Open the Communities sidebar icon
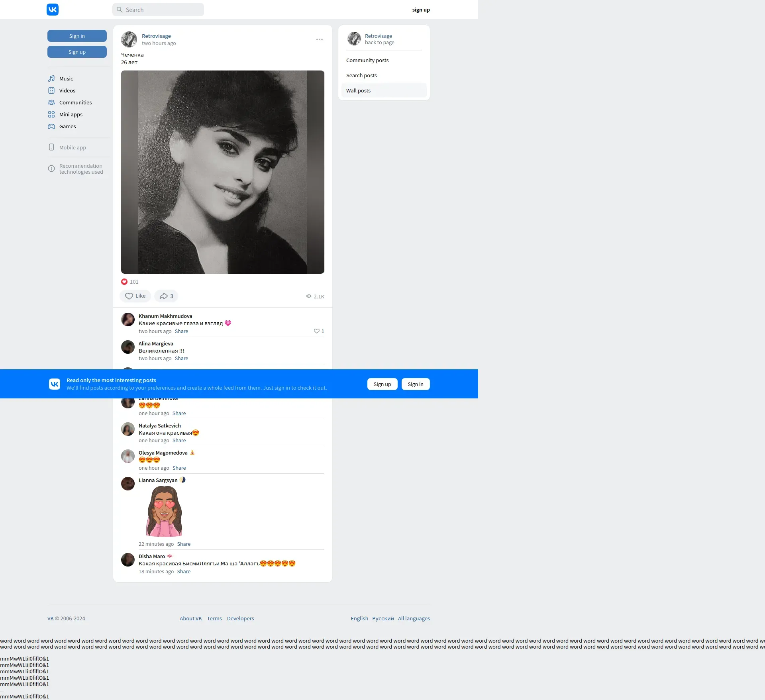Image resolution: width=765 pixels, height=700 pixels. tap(51, 102)
